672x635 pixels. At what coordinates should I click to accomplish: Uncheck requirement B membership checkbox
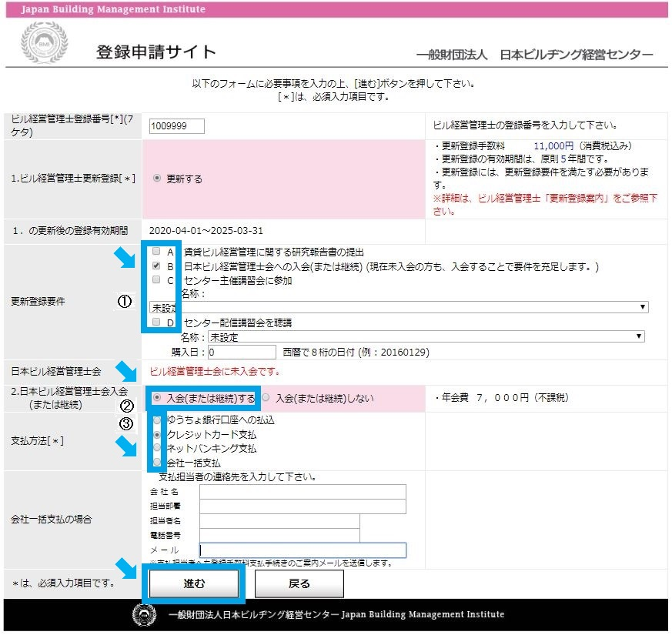tap(156, 266)
